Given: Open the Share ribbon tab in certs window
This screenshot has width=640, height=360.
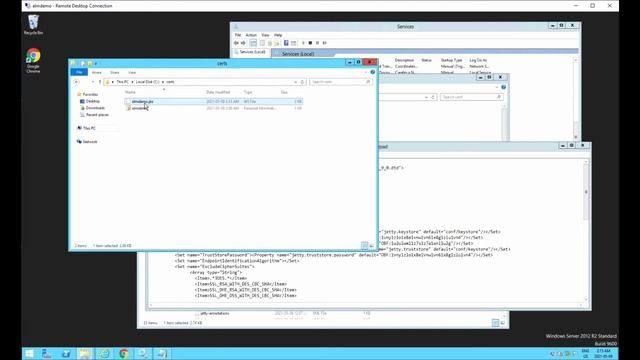Looking at the screenshot, I should [x=115, y=72].
